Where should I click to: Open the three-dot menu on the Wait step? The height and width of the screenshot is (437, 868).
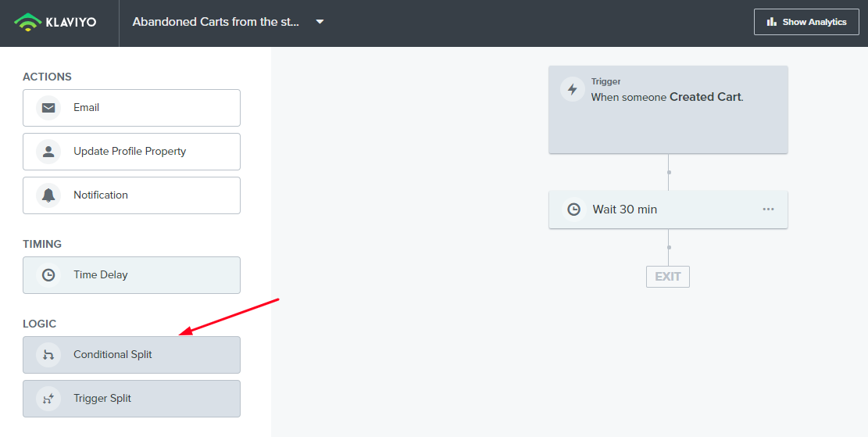click(x=768, y=210)
